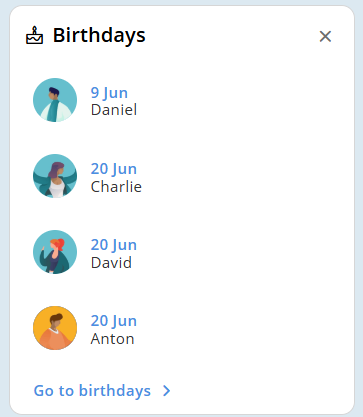
Task: Open Anton's birthday entry row
Action: (182, 328)
